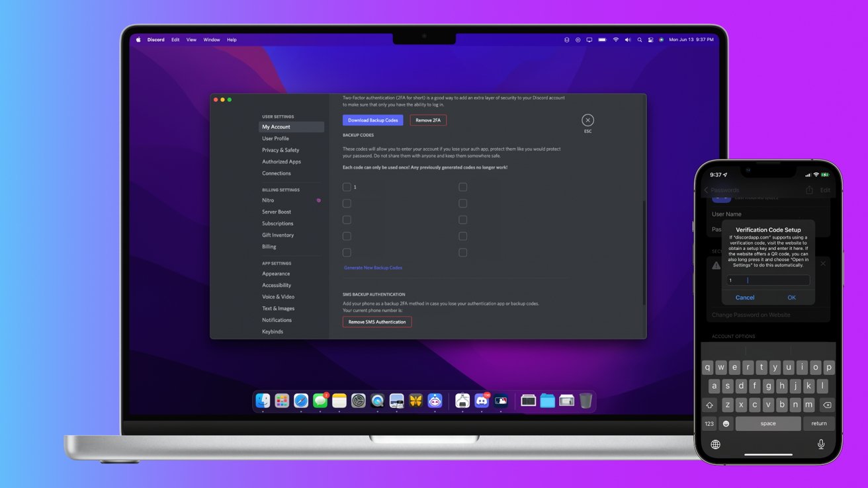Tap the microphone dictation icon on iPhone

pyautogui.click(x=821, y=444)
